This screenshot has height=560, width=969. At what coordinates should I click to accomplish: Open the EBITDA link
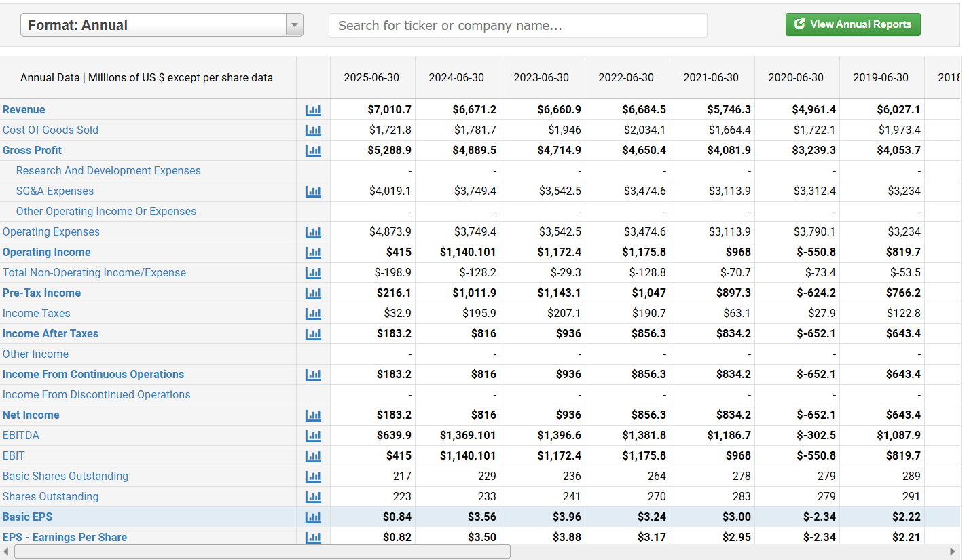pos(21,435)
